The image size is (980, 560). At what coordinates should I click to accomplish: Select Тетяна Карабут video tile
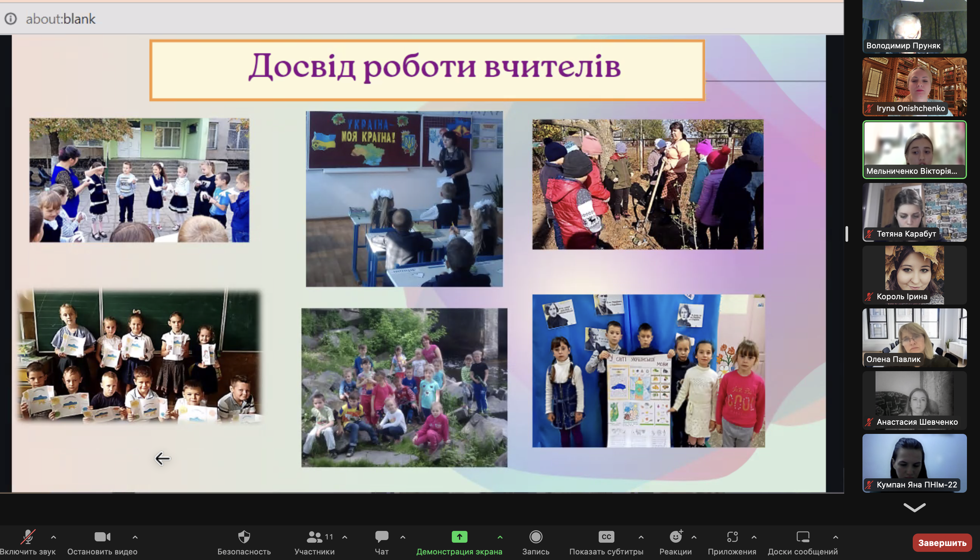pos(914,212)
